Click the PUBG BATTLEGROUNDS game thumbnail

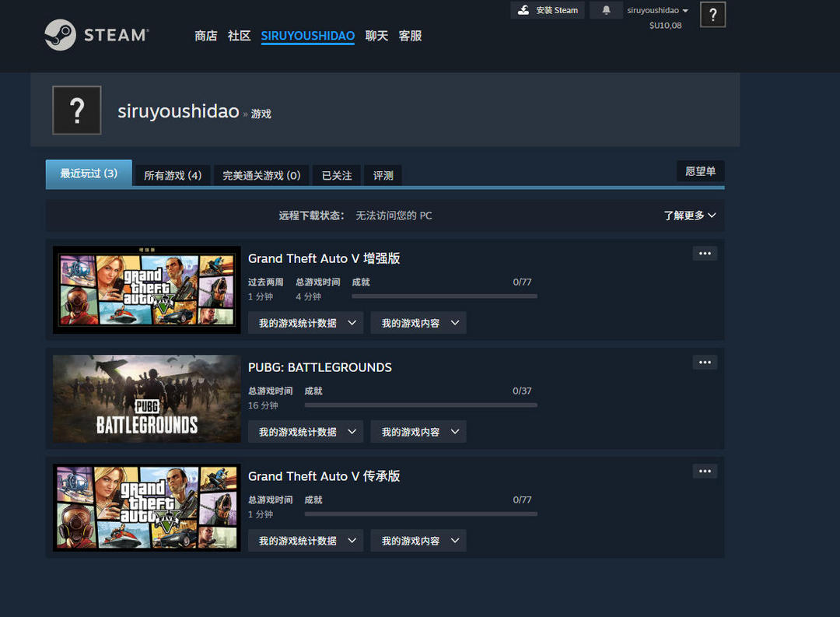[147, 399]
